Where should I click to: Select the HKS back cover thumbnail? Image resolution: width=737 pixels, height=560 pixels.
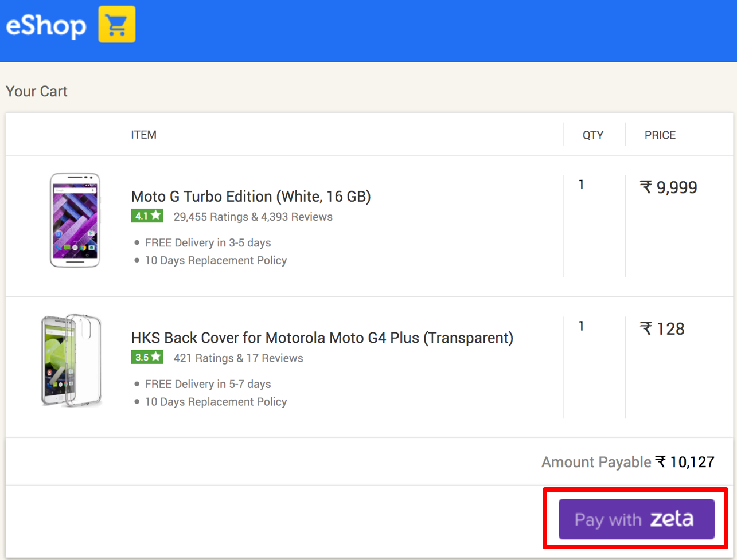(x=72, y=360)
